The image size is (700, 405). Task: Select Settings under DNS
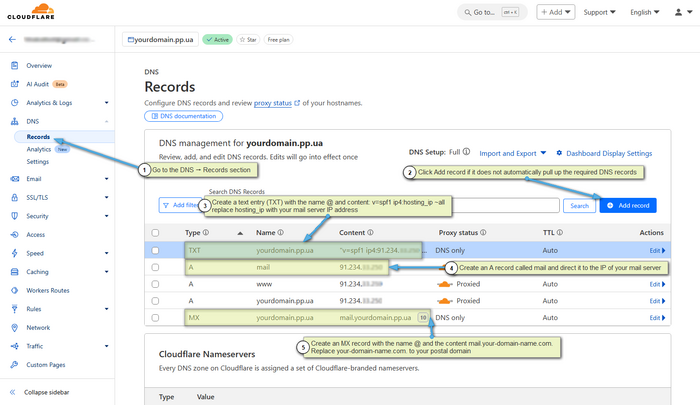[x=38, y=162]
